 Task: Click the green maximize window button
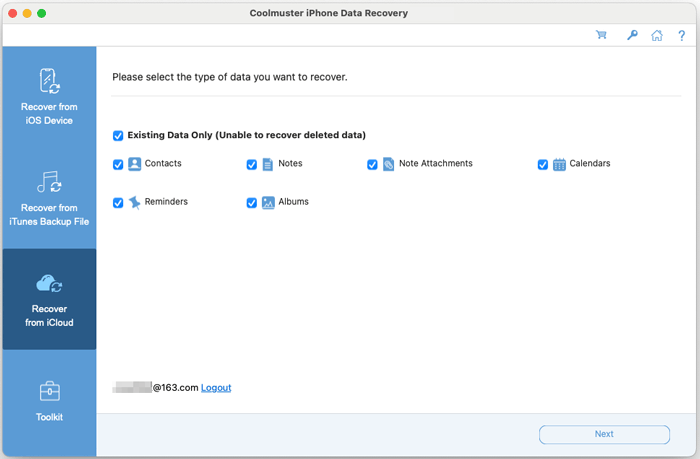click(42, 13)
